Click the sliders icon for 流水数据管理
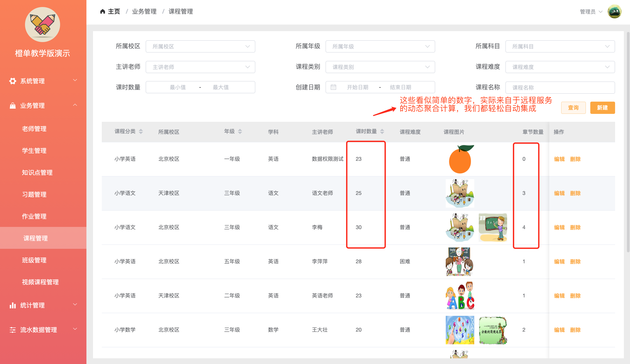The image size is (630, 364). click(x=13, y=330)
